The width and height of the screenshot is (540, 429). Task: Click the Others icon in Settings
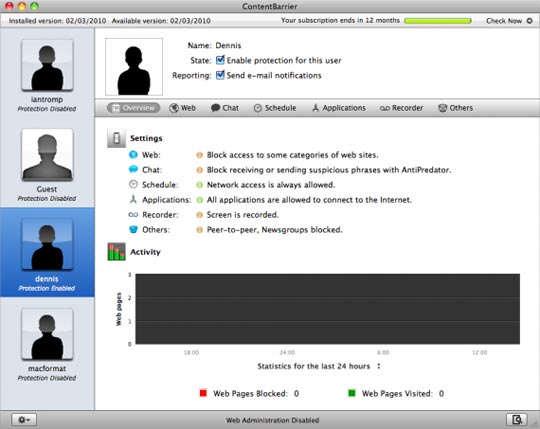click(133, 229)
